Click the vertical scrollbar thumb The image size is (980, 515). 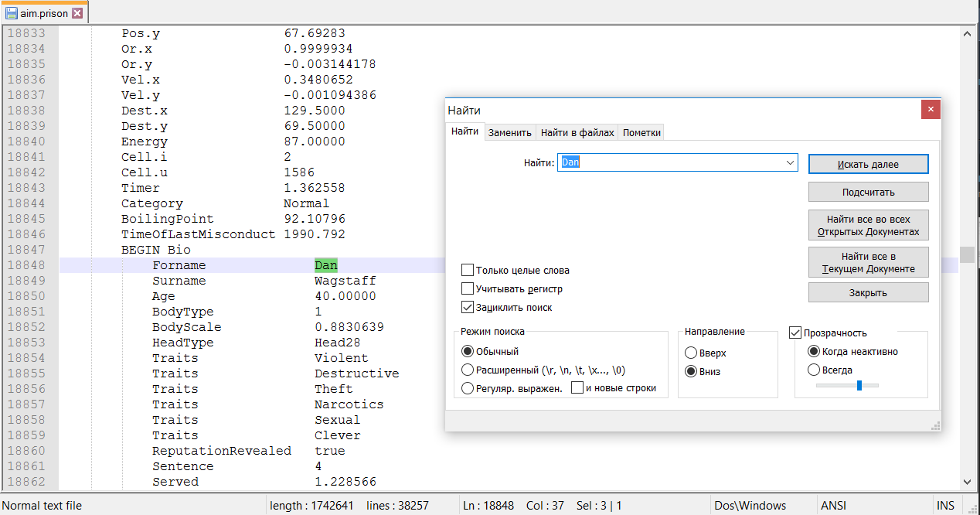click(967, 255)
